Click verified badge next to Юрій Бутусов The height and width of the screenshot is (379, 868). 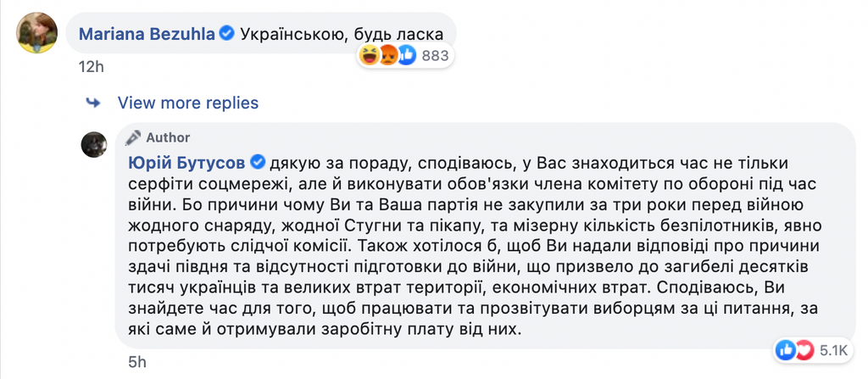[x=257, y=162]
